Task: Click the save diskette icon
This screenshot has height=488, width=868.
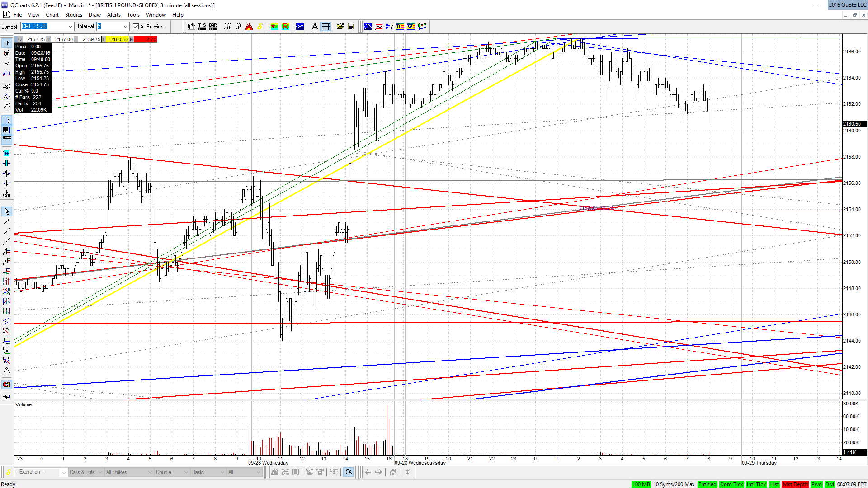Action: point(351,27)
